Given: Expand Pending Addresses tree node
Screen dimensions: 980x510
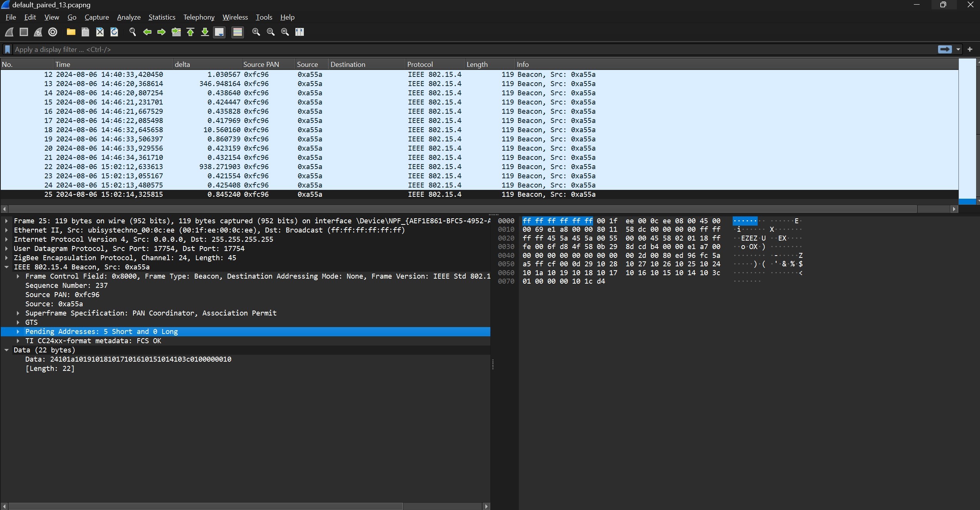Looking at the screenshot, I should [x=18, y=332].
